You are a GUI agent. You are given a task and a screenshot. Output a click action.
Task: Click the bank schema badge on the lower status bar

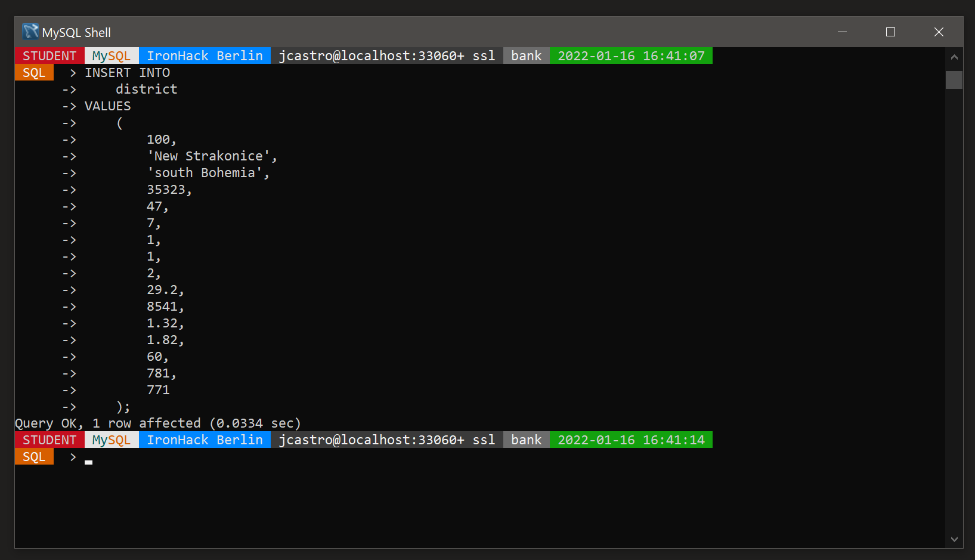pos(525,440)
